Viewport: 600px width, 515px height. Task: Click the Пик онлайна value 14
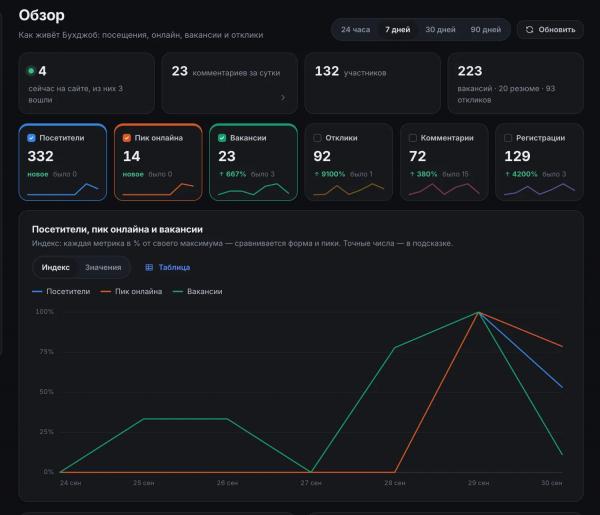pyautogui.click(x=132, y=156)
